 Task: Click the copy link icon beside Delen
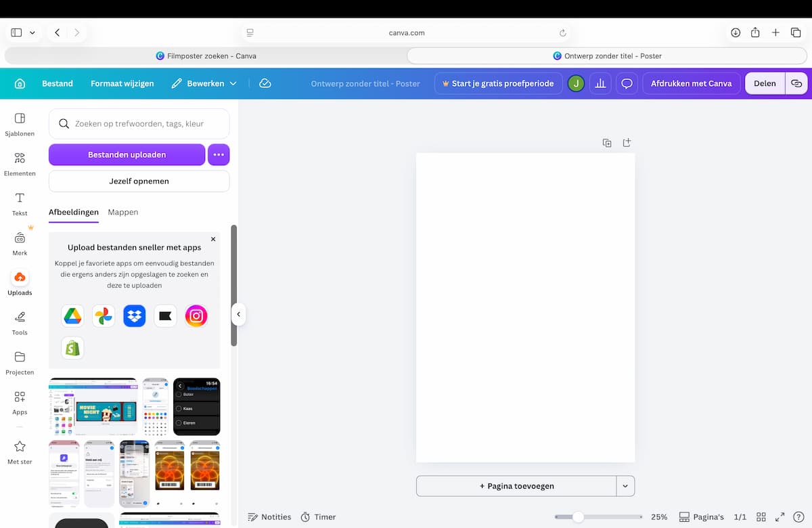[796, 83]
